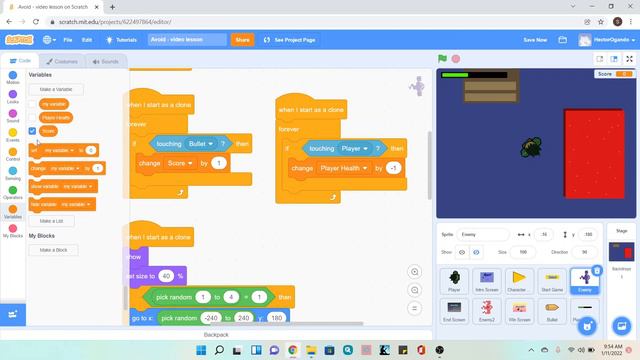Click Make a List
The image size is (640, 360).
(51, 221)
